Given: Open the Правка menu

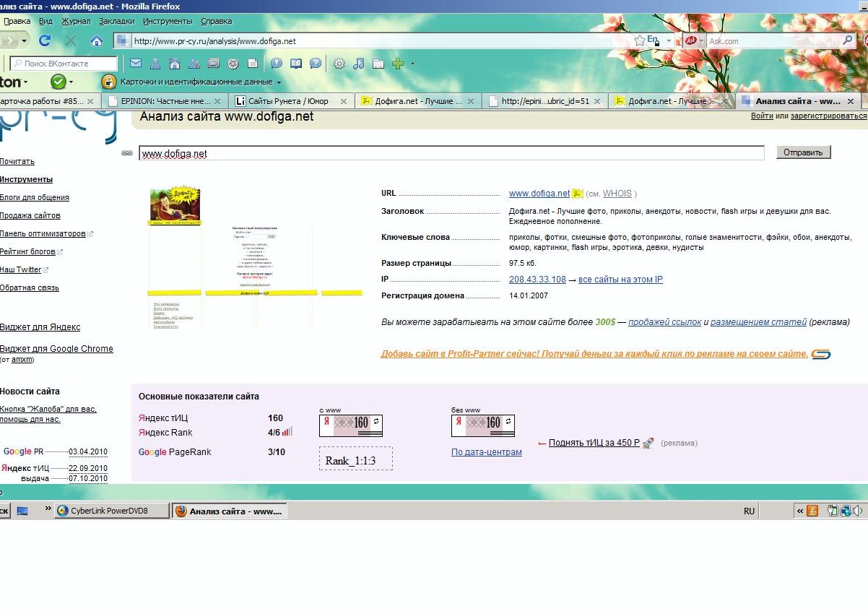Looking at the screenshot, I should (17, 22).
